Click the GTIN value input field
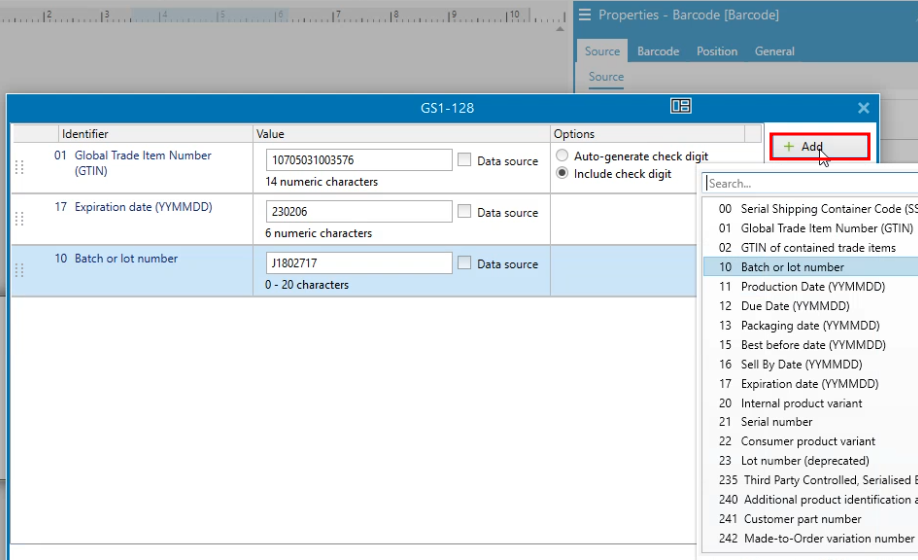The height and width of the screenshot is (560, 918). 359,160
